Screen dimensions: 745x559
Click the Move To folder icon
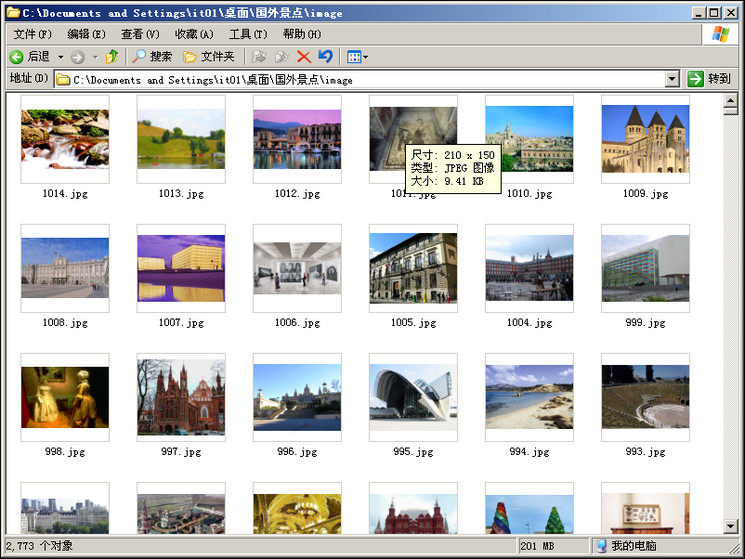258,57
